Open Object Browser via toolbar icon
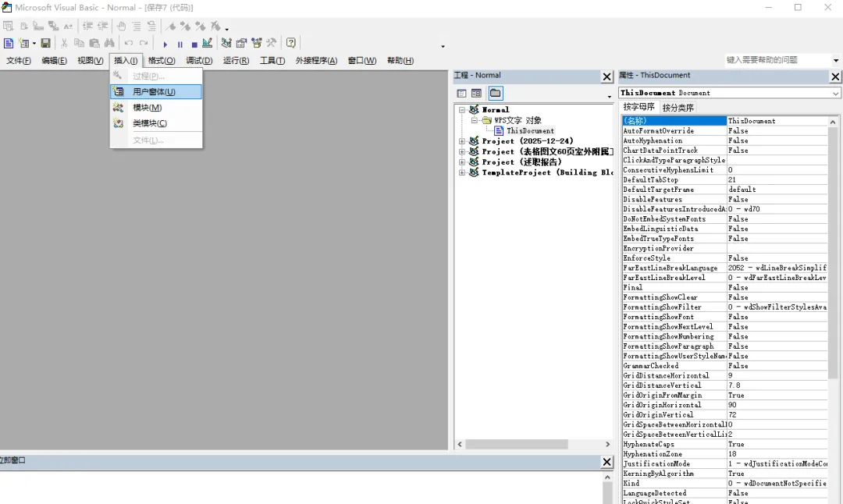843x504 pixels. [257, 43]
